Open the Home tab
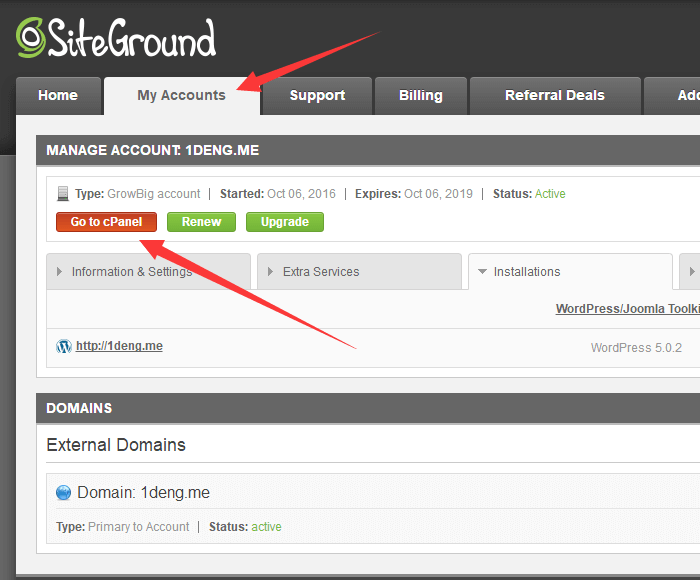 click(x=58, y=96)
